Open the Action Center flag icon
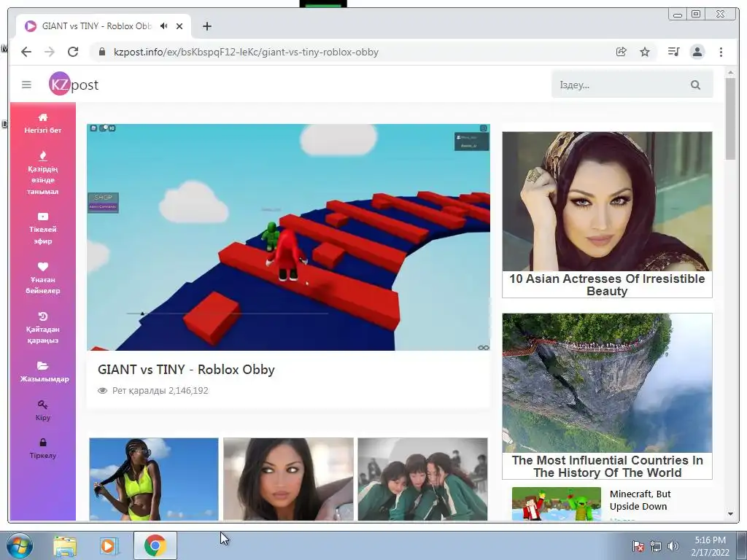747x560 pixels. pos(638,546)
